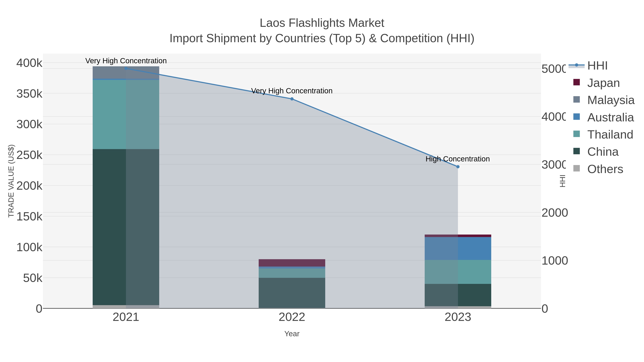Click the 'Laos Flashlights Market' title
The height and width of the screenshot is (362, 644).
(x=322, y=23)
